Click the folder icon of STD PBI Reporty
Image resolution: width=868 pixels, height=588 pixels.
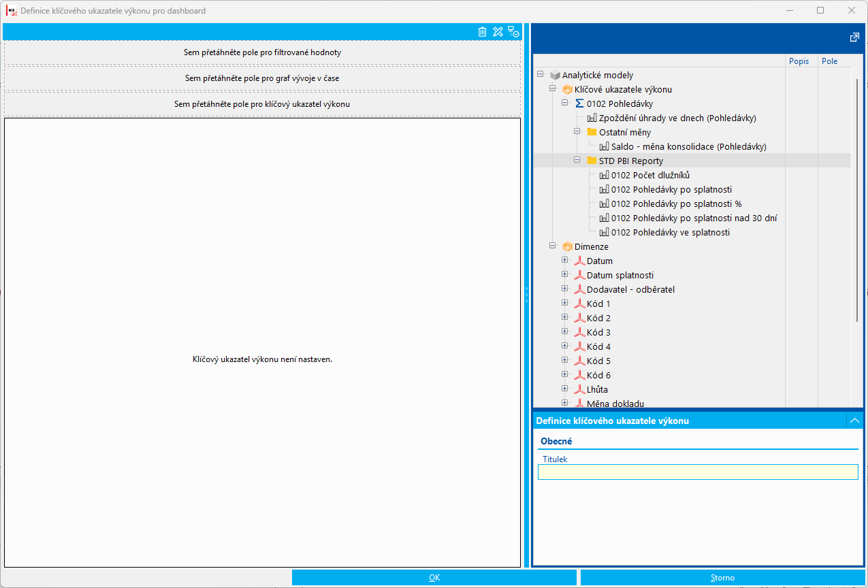[x=592, y=161]
